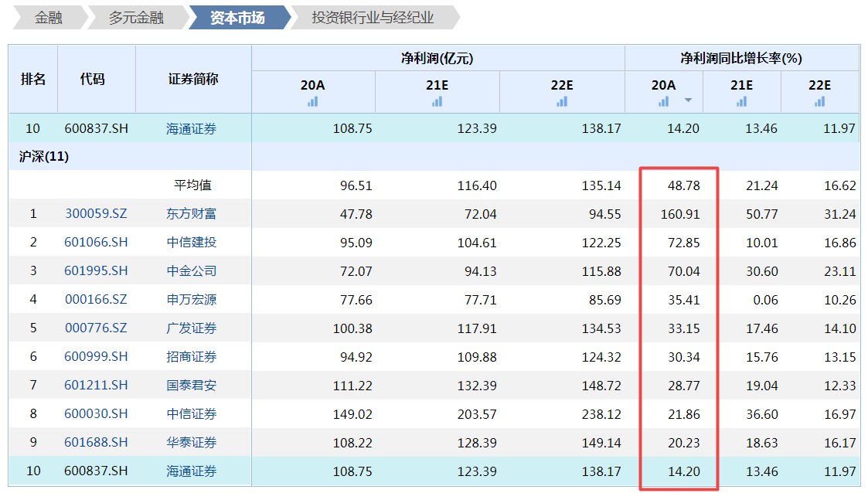Click average 21E profit 116.40

[477, 185]
